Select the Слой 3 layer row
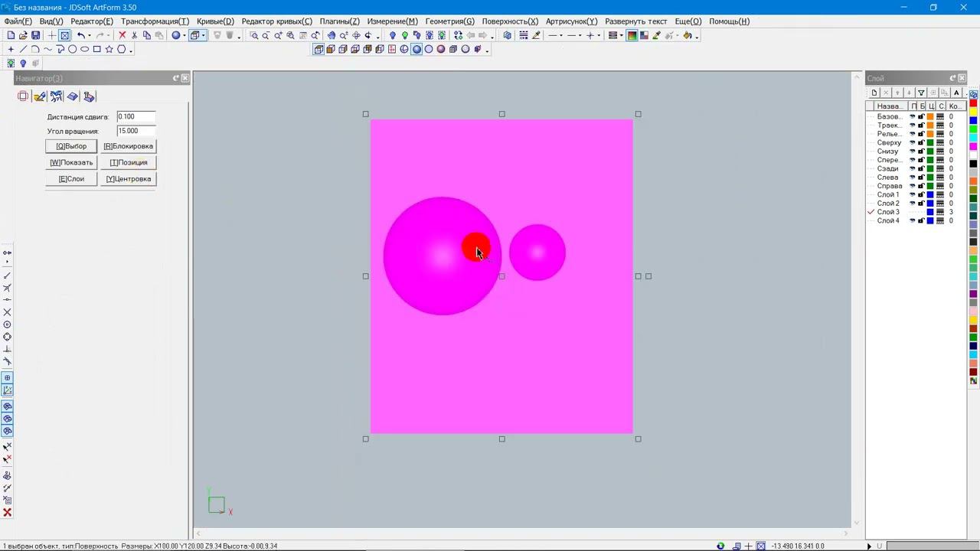 pyautogui.click(x=916, y=212)
